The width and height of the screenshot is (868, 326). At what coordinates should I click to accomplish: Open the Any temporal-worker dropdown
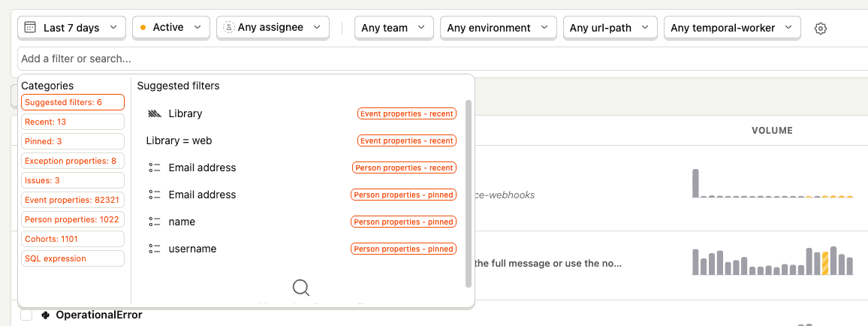tap(732, 28)
